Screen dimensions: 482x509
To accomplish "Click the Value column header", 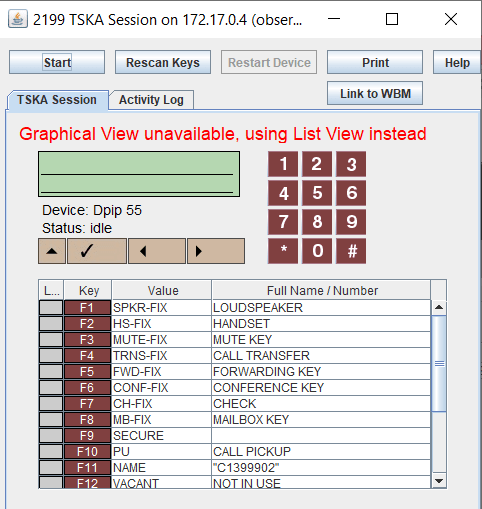I will point(162,290).
